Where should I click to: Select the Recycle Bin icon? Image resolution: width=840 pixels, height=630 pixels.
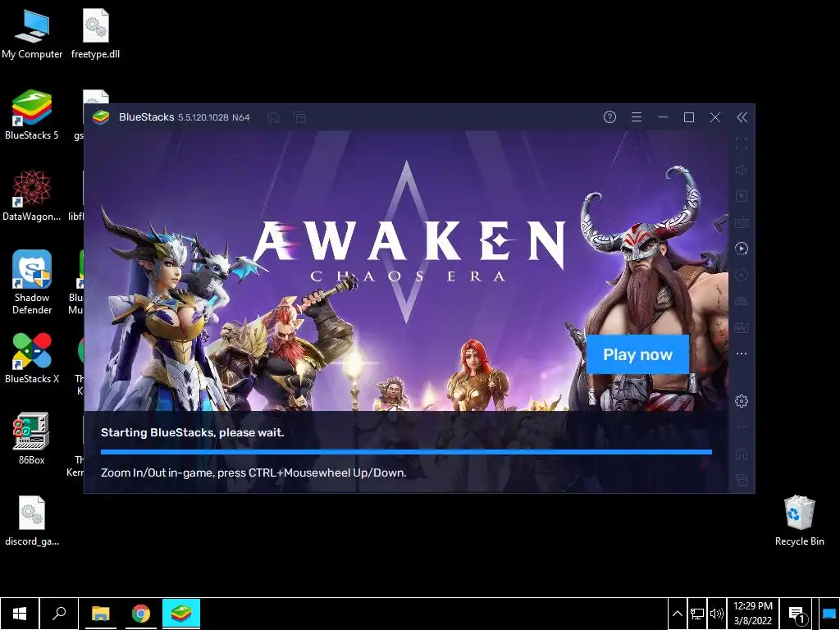click(799, 521)
